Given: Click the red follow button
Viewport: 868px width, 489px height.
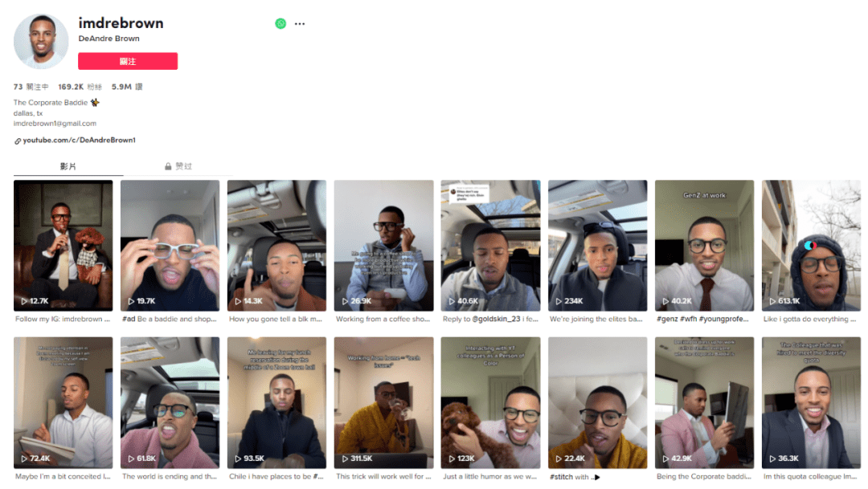Looking at the screenshot, I should click(x=128, y=61).
